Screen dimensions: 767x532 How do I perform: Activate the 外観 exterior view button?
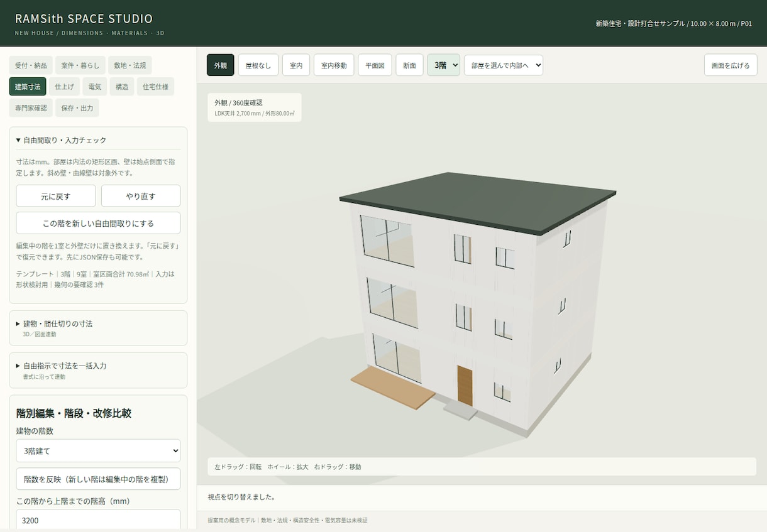(x=221, y=65)
